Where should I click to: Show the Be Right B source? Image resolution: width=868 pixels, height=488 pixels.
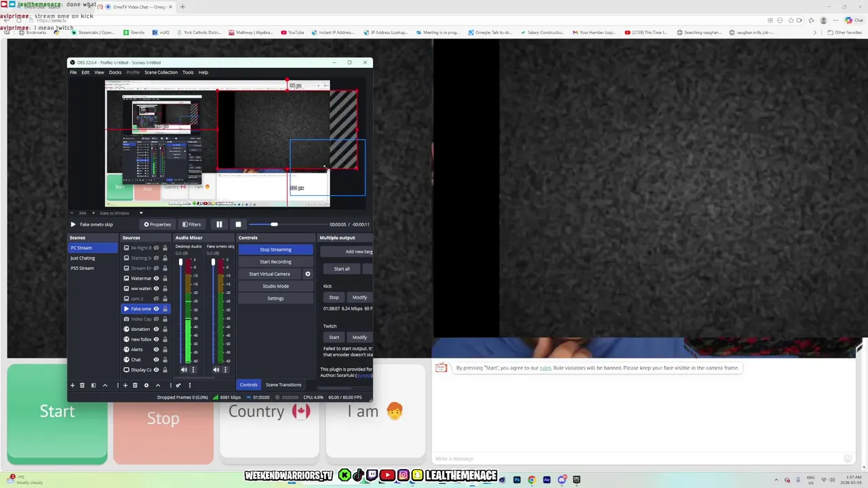pyautogui.click(x=156, y=248)
